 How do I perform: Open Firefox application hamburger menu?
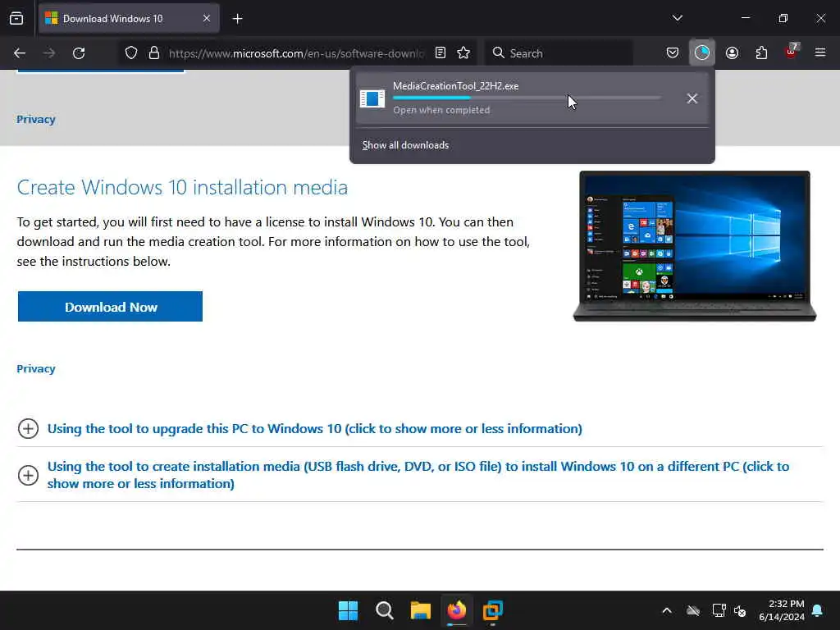click(x=820, y=52)
